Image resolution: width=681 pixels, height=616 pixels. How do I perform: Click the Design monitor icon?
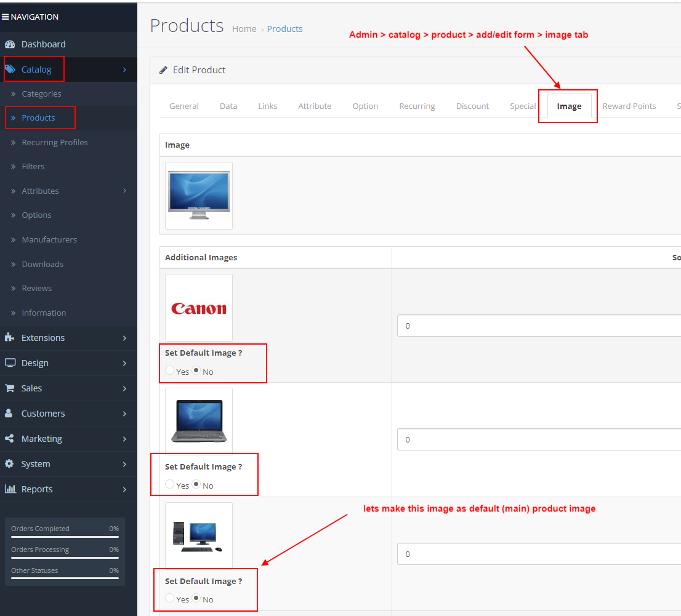pos(10,363)
